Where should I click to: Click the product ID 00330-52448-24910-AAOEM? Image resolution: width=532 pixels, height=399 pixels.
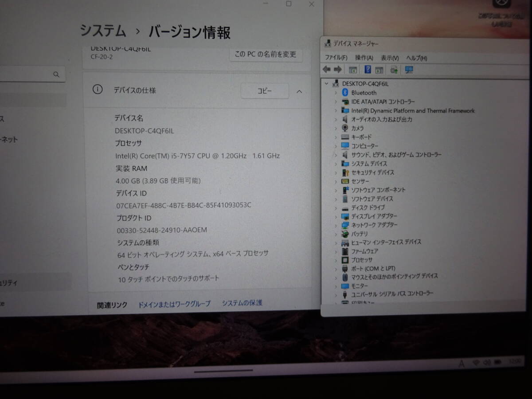[x=162, y=230]
